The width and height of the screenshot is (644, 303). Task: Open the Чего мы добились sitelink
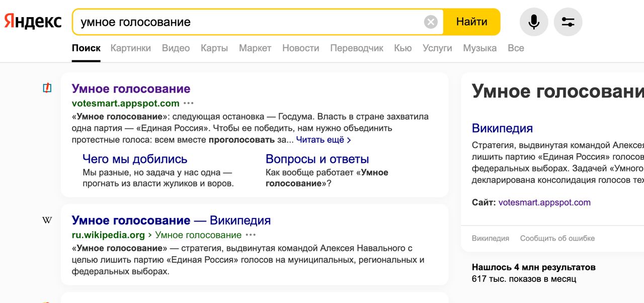[135, 159]
